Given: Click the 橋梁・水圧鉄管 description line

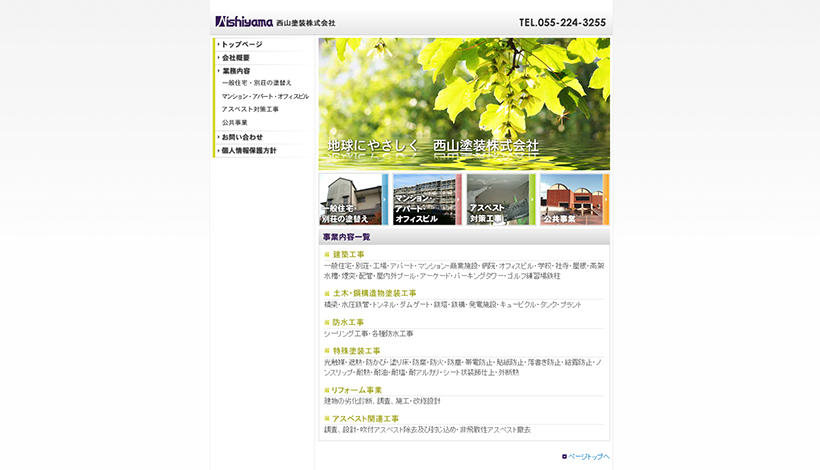Looking at the screenshot, I should pyautogui.click(x=452, y=305).
